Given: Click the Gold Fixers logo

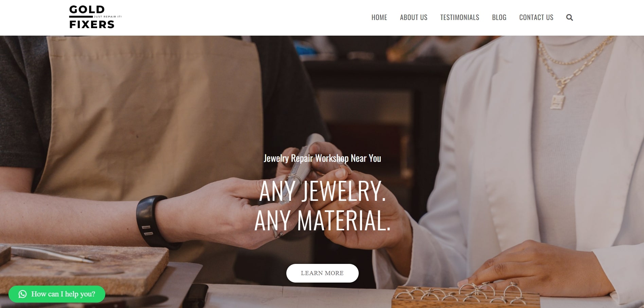Looking at the screenshot, I should (95, 17).
